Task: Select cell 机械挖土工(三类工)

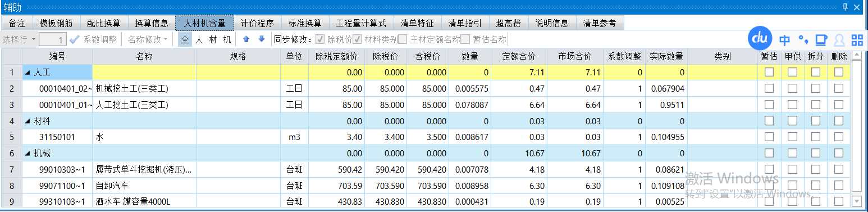Action: 144,89
